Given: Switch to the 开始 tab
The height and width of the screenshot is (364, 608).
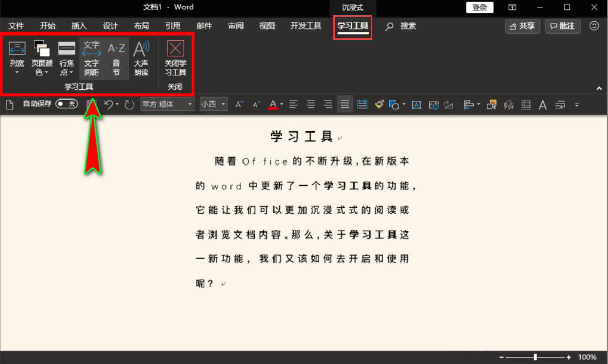Looking at the screenshot, I should pos(48,26).
